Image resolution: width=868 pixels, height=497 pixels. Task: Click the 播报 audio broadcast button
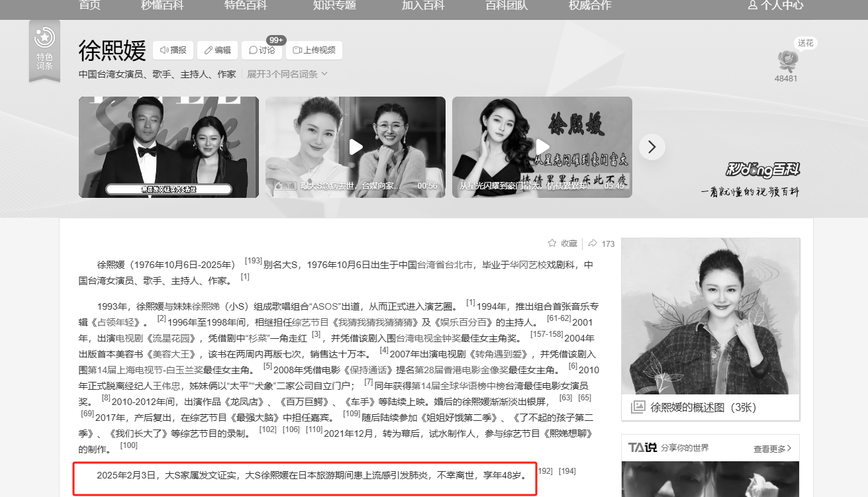click(x=173, y=50)
